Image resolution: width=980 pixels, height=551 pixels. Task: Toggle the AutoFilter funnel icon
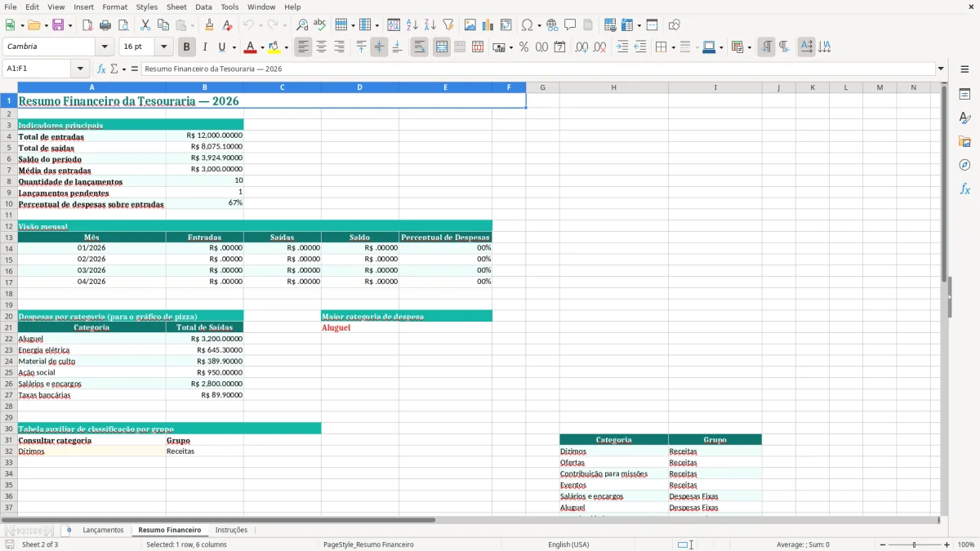coord(448,25)
